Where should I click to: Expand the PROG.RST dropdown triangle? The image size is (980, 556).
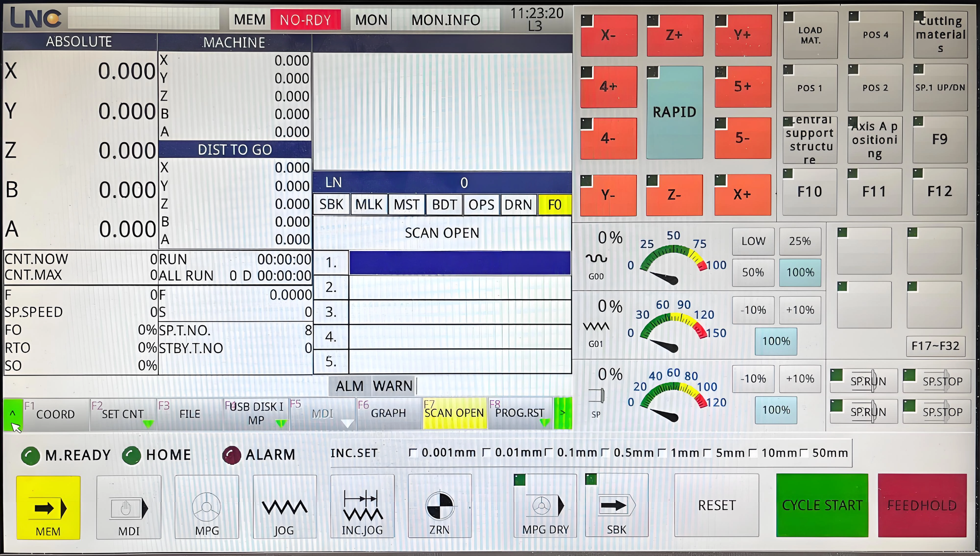545,423
